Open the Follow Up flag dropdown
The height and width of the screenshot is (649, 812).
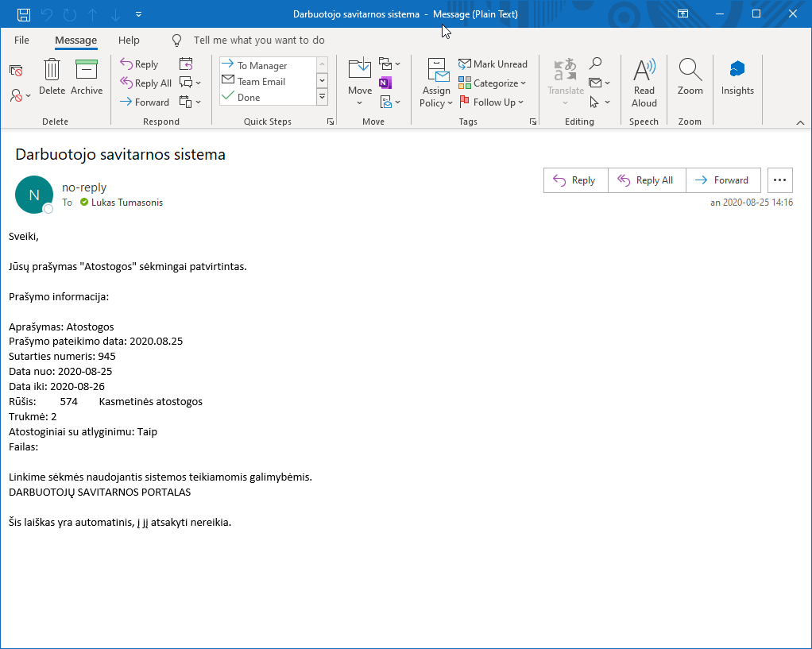[493, 102]
